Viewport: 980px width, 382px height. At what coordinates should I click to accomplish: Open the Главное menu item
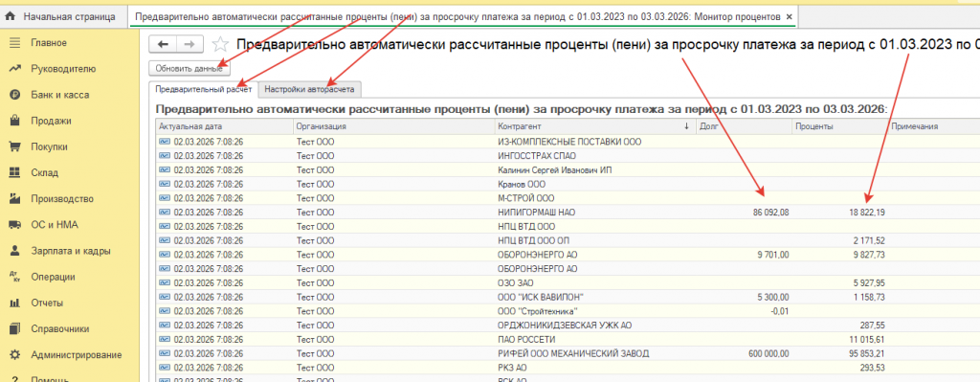click(x=49, y=43)
